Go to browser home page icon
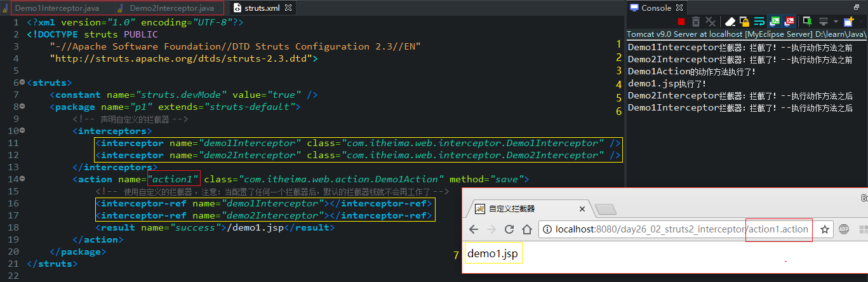Viewport: 868px width, 282px height. coord(526,229)
